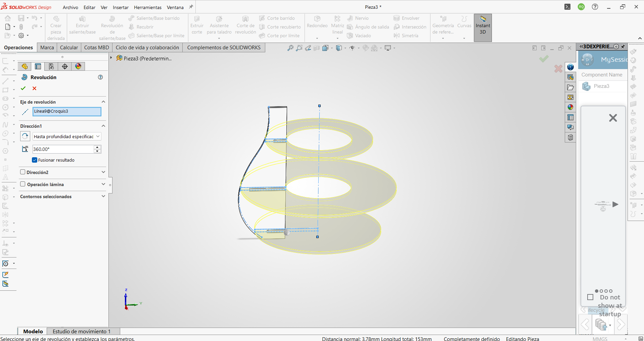This screenshot has width=644, height=341.
Task: Click the Simetría mirror button
Action: 406,36
